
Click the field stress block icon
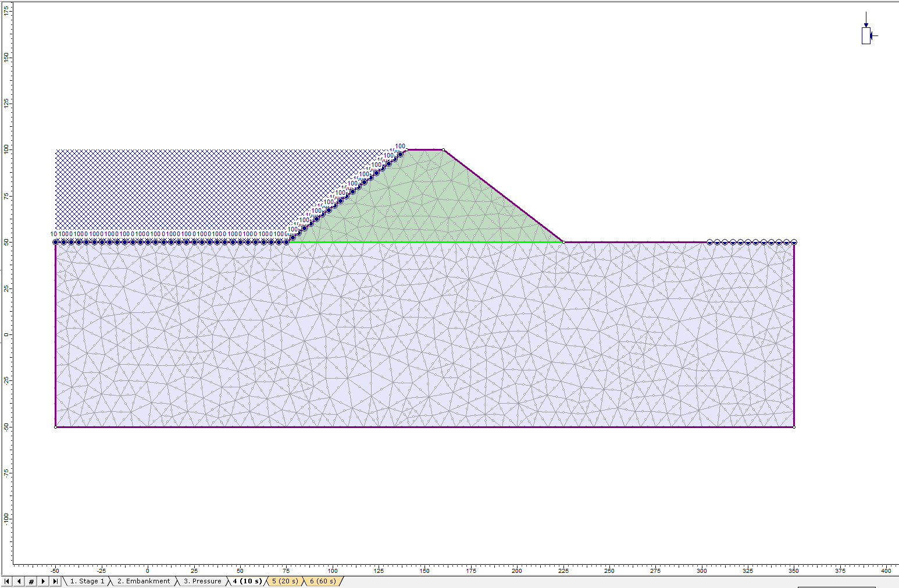point(866,35)
